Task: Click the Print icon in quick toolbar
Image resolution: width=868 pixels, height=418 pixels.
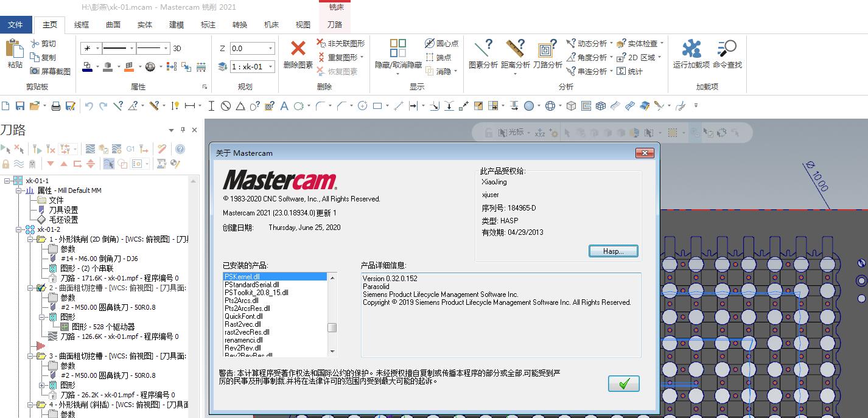Action: [x=56, y=106]
